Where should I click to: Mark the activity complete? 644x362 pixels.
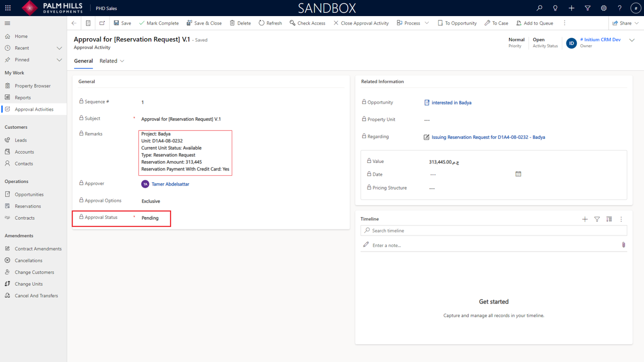click(x=159, y=23)
